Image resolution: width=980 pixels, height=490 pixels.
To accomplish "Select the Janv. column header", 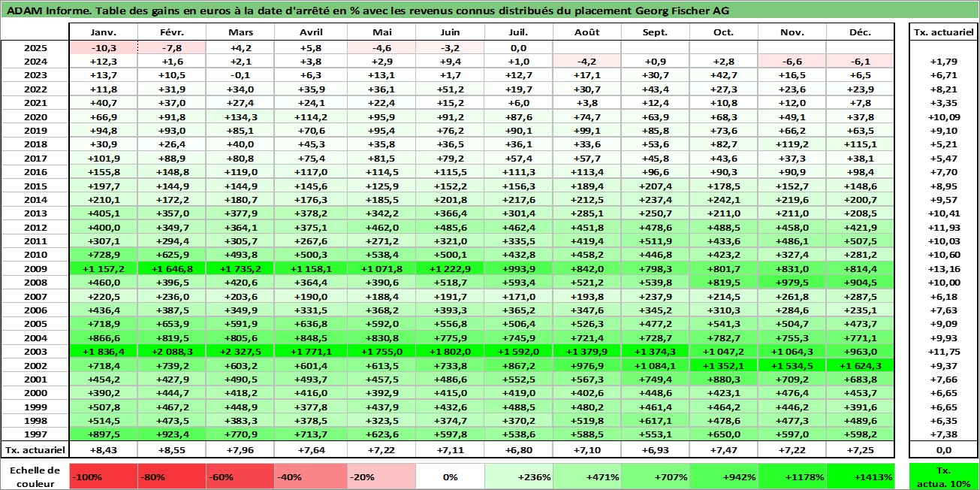I will 103,32.
